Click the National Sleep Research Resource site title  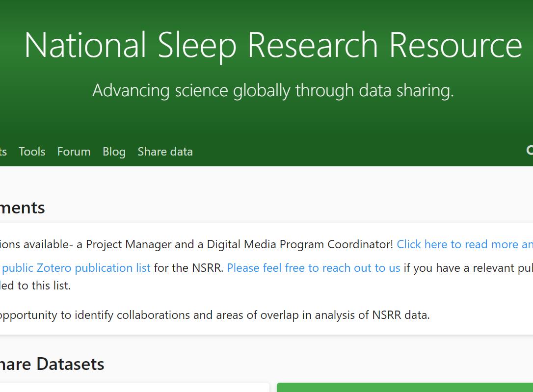tap(273, 45)
